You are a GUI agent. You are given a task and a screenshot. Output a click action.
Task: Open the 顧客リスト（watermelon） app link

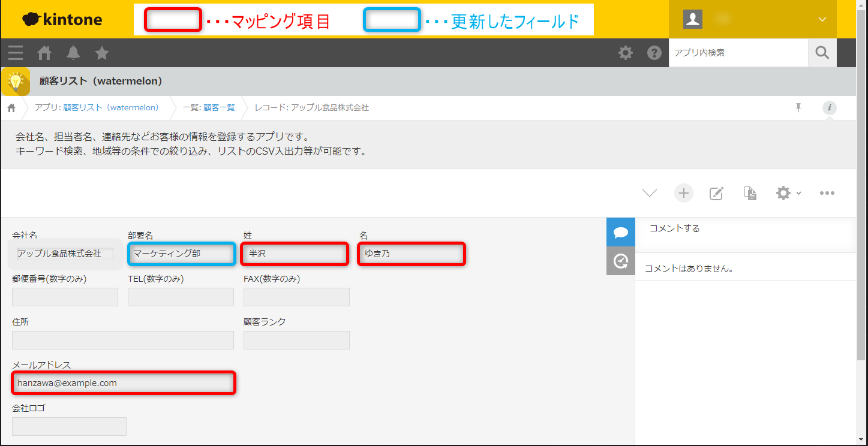pos(111,108)
